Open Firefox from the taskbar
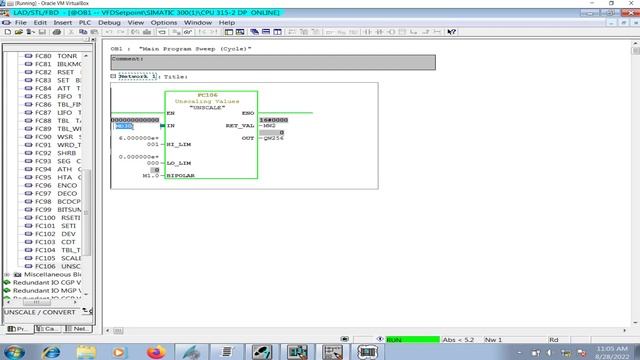Viewport: 640px width, 360px height. (156, 352)
